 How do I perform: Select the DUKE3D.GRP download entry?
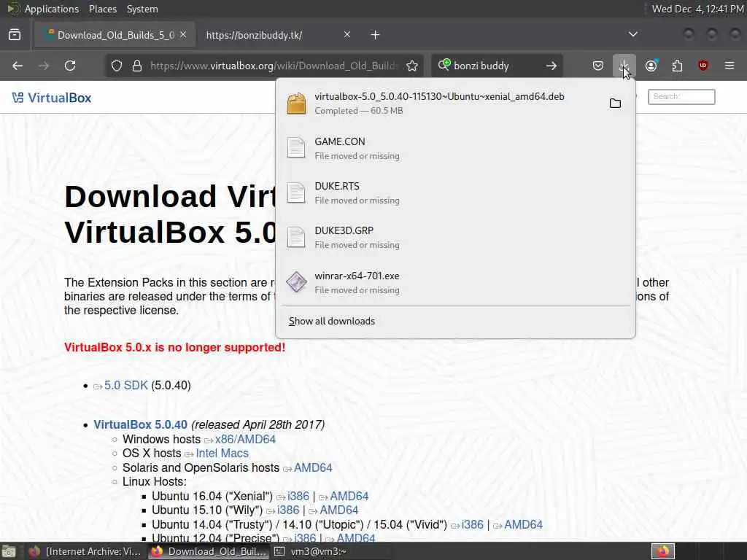point(455,237)
